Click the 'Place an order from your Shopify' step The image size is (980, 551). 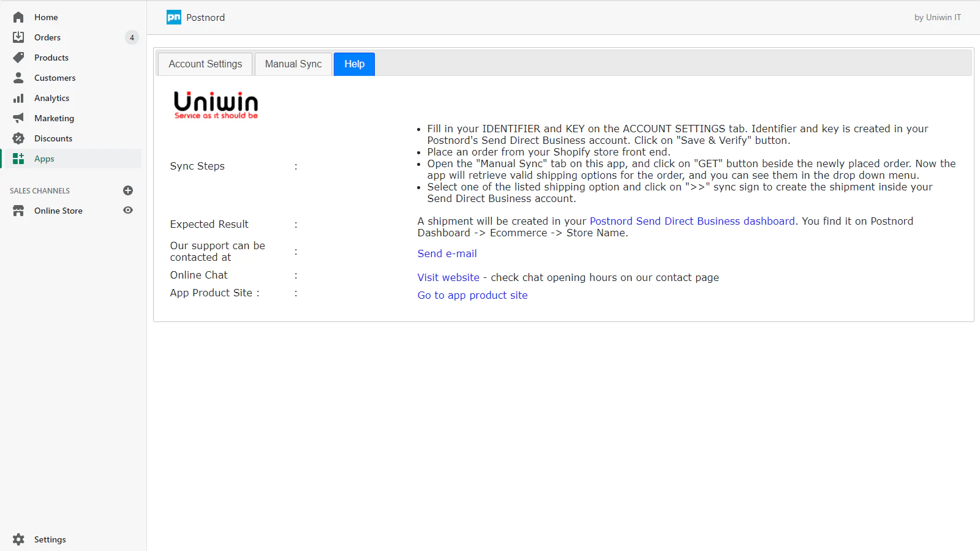(549, 152)
